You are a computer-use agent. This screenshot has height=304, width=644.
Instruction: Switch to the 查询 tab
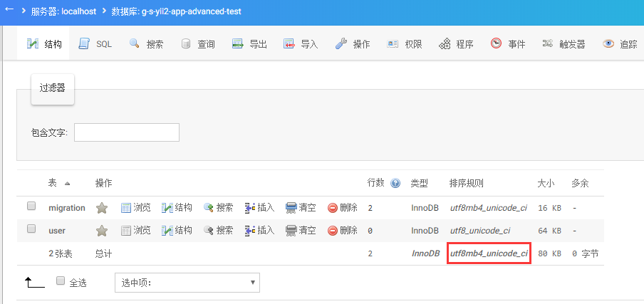197,44
